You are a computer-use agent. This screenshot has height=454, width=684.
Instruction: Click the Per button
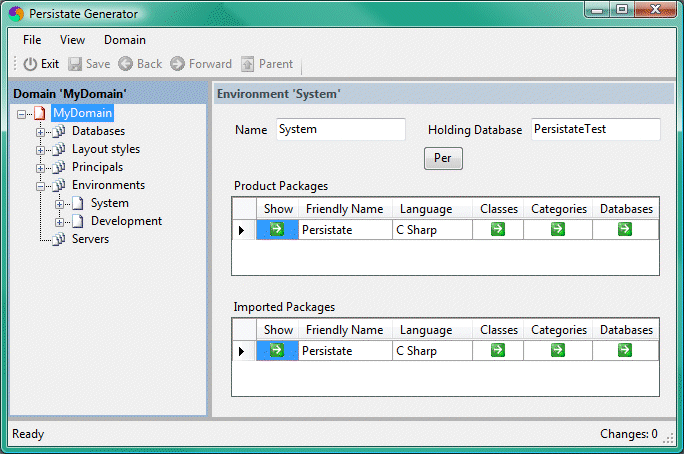click(443, 159)
